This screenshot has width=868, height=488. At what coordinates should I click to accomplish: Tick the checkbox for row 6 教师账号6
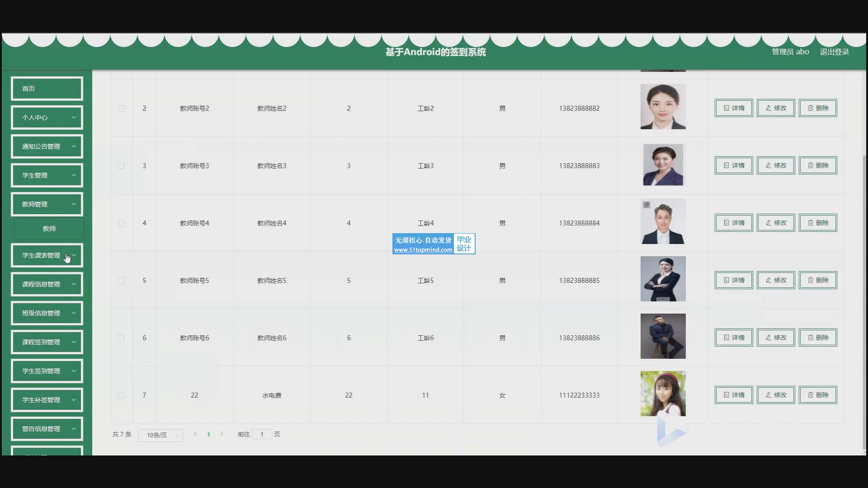click(x=121, y=338)
